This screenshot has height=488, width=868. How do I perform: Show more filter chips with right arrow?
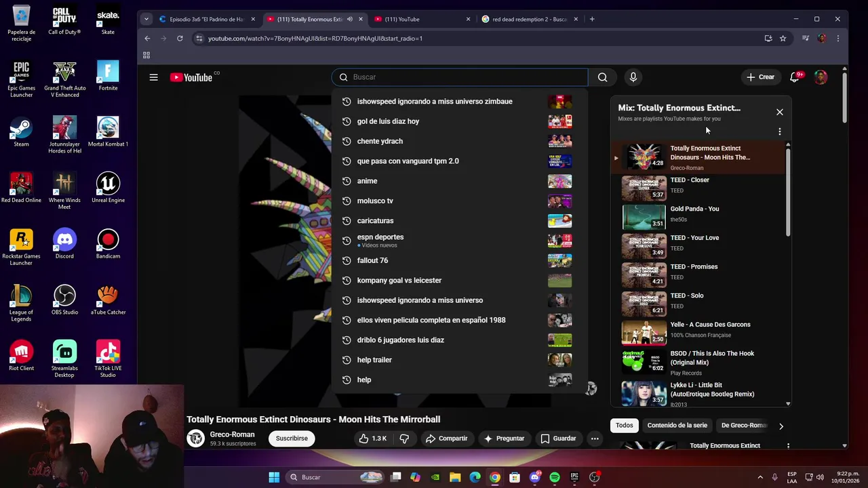781,426
